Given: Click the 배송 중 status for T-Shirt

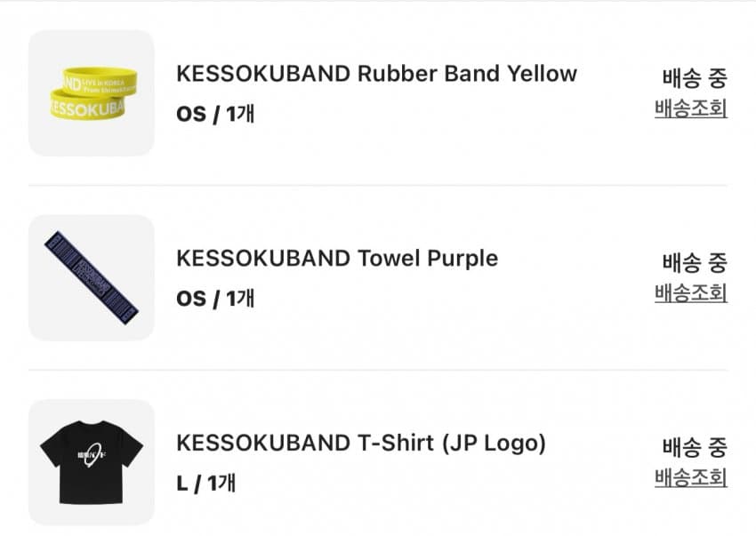Looking at the screenshot, I should 694,447.
